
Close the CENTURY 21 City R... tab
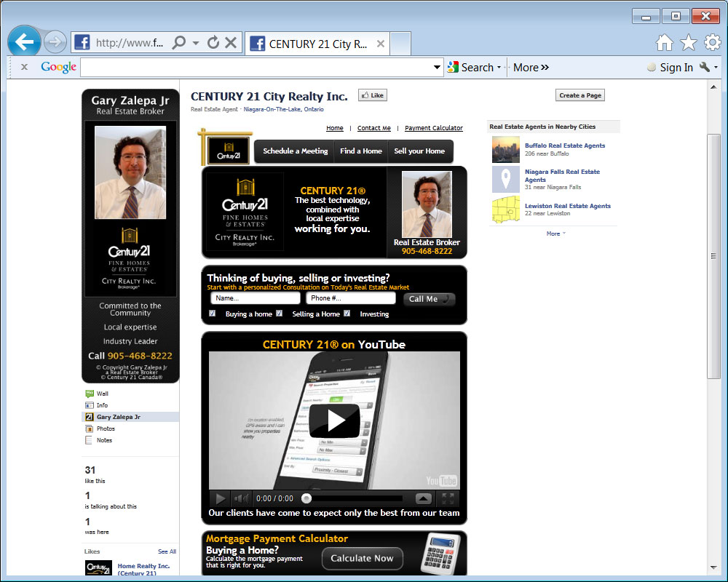[x=380, y=44]
